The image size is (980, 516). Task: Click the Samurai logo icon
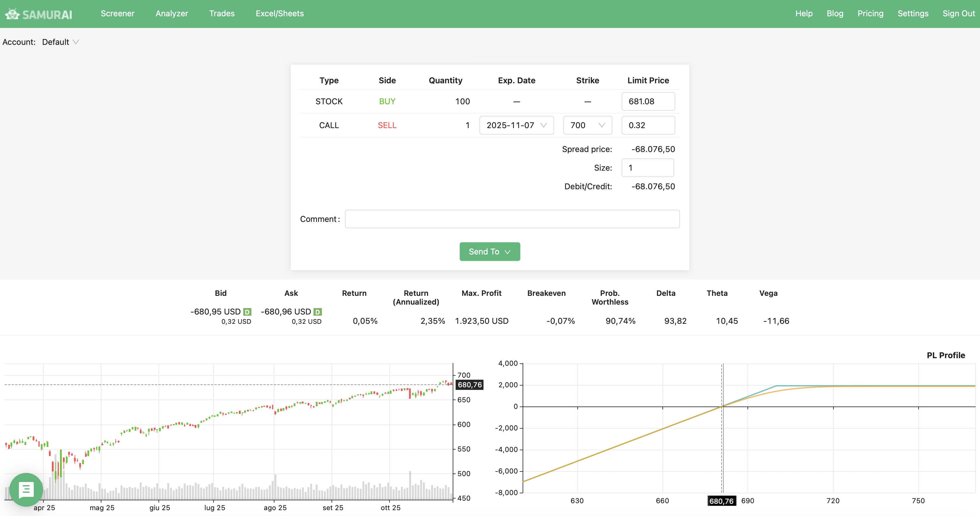click(12, 14)
